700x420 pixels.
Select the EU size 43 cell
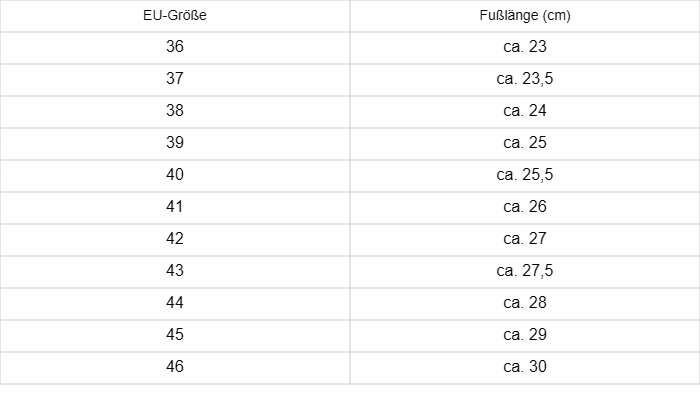coord(175,271)
